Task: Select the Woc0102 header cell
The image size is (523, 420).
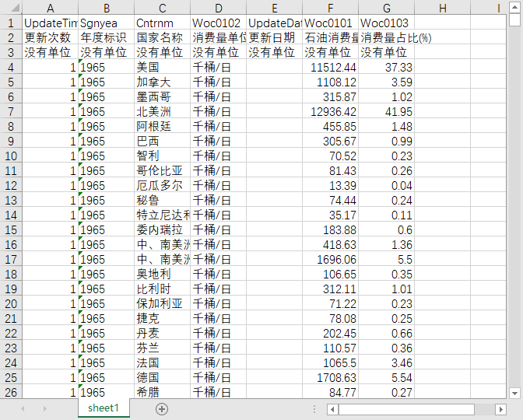Action: pos(218,23)
